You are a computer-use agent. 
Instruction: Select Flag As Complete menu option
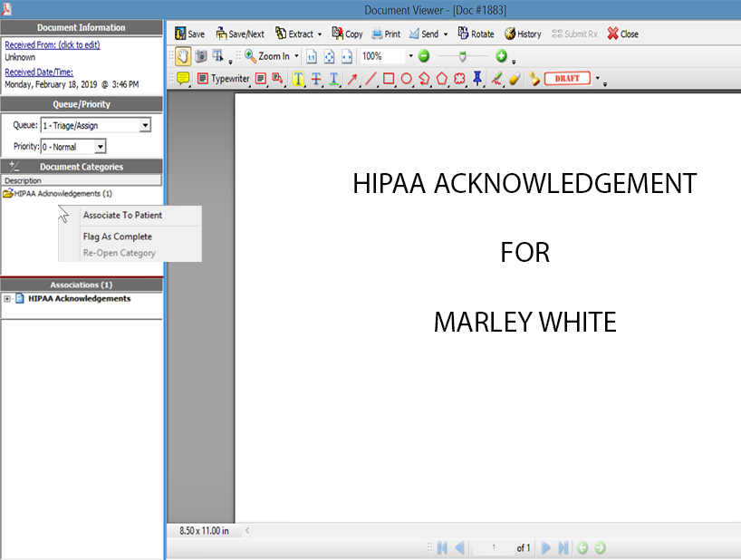(117, 237)
